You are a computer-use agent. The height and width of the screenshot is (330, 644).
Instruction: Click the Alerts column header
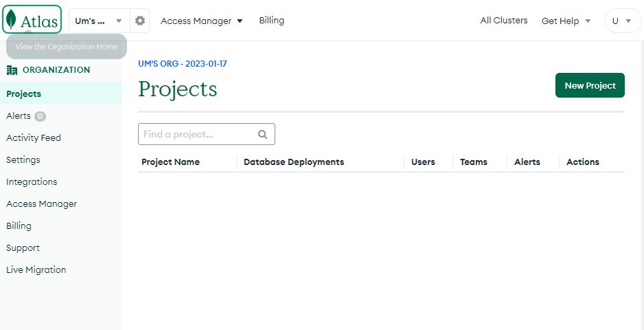527,162
